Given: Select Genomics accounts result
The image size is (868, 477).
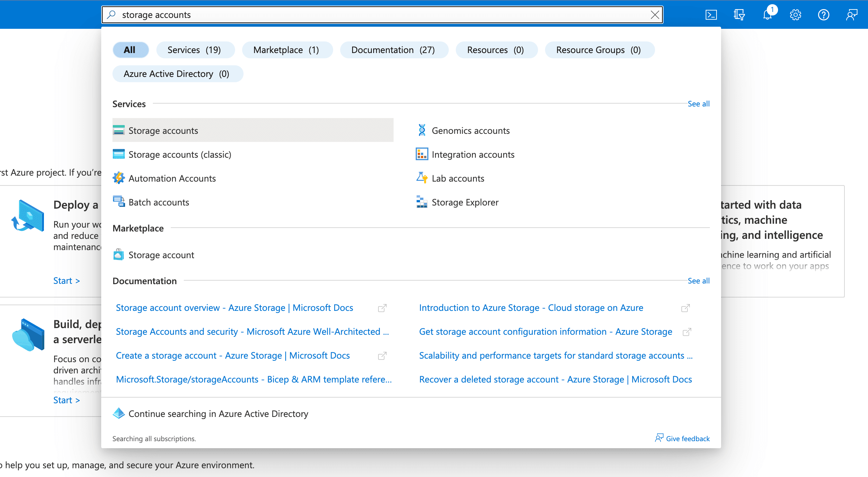Looking at the screenshot, I should [470, 131].
